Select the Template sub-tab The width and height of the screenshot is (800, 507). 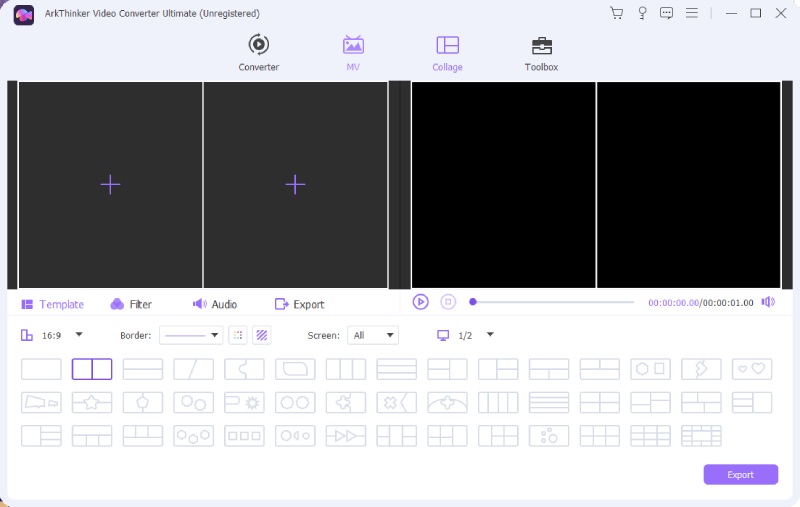coord(53,305)
